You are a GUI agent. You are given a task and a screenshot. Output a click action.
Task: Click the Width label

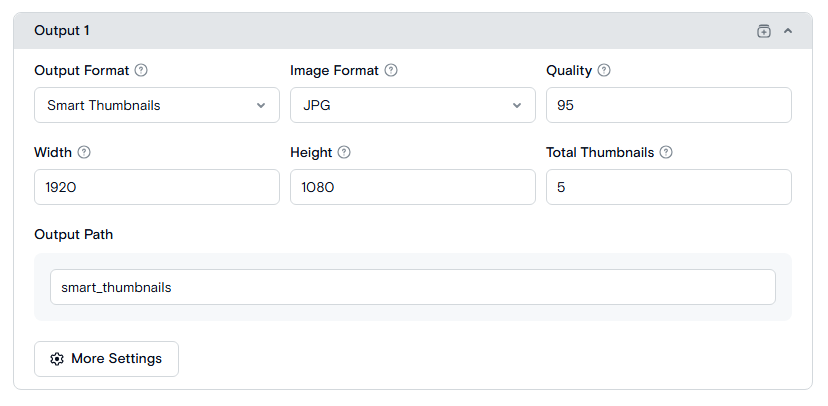(53, 152)
